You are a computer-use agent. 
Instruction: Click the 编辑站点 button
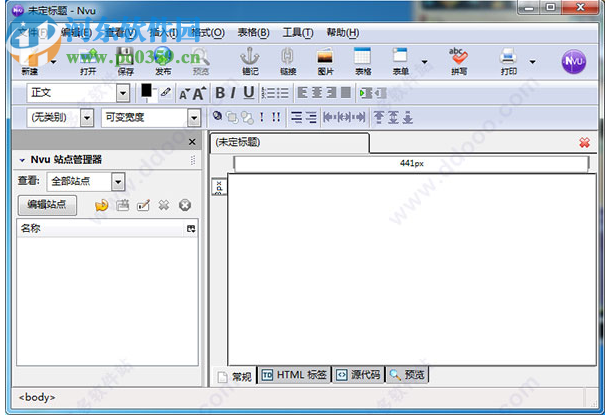tap(47, 204)
